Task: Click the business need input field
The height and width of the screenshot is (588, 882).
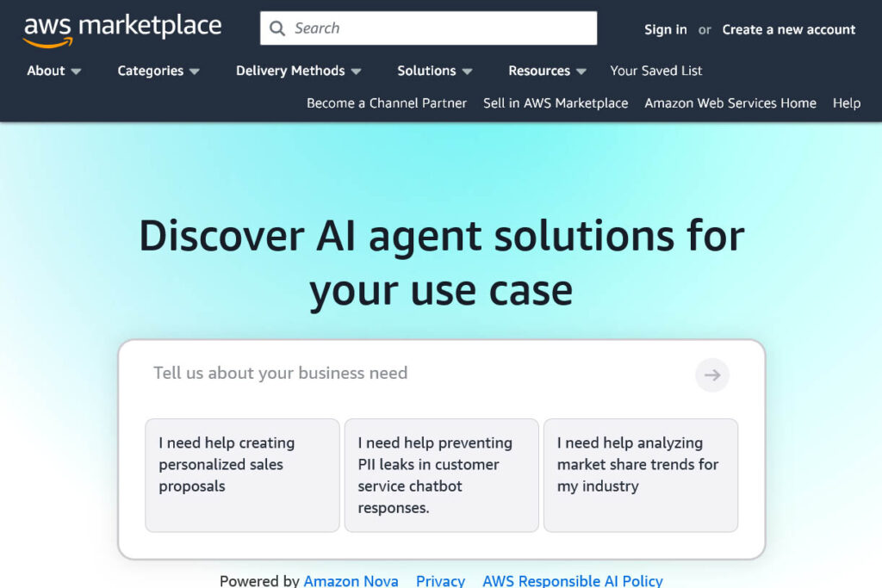Action: click(388, 374)
